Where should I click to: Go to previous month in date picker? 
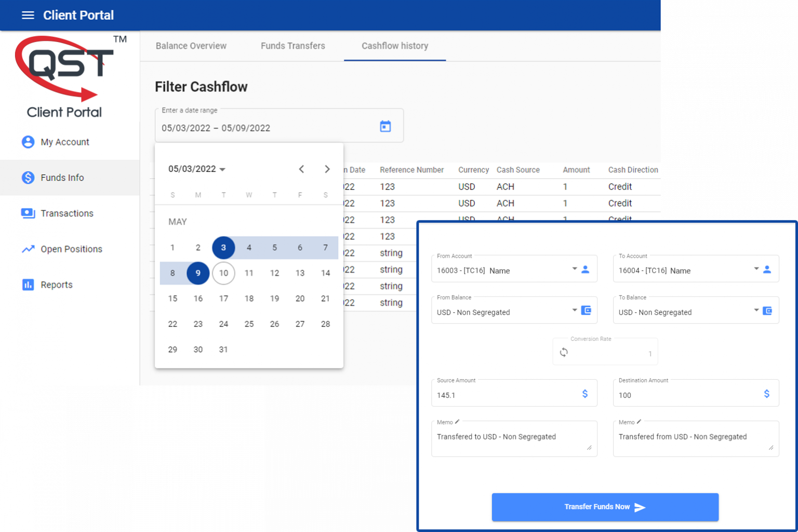[301, 169]
